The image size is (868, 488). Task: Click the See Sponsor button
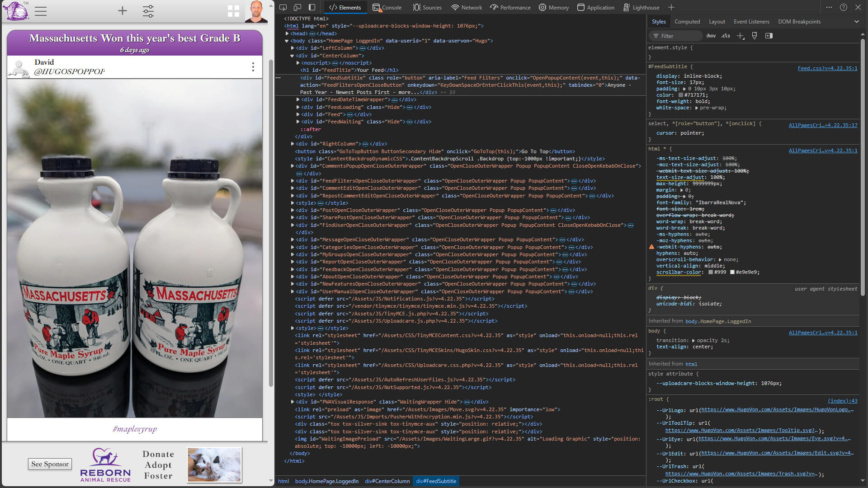50,464
